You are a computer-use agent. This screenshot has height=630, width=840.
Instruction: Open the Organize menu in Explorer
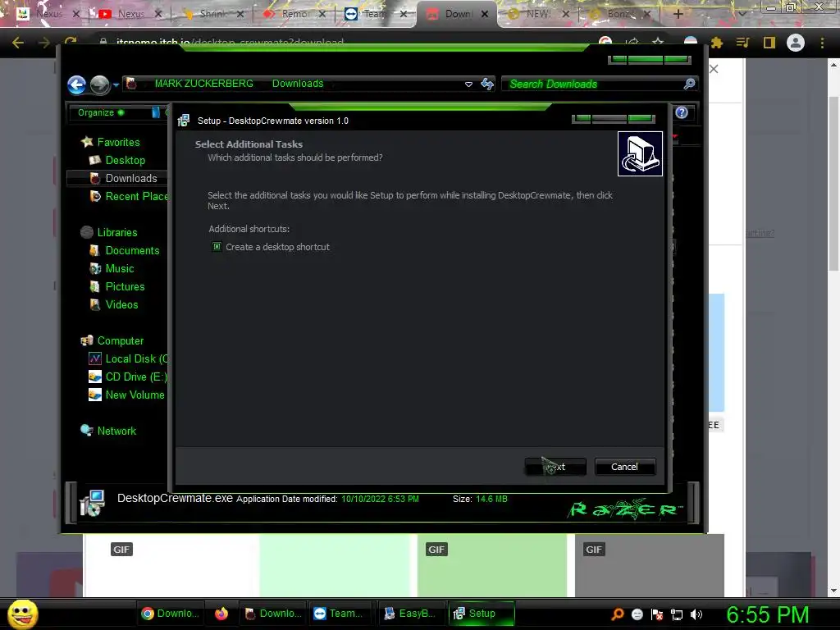(101, 112)
